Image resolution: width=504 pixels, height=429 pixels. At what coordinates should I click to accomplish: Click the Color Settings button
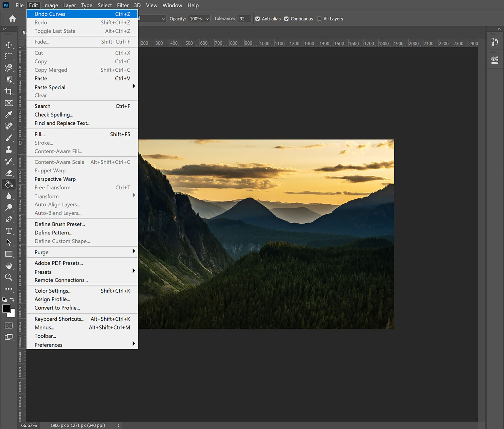53,291
